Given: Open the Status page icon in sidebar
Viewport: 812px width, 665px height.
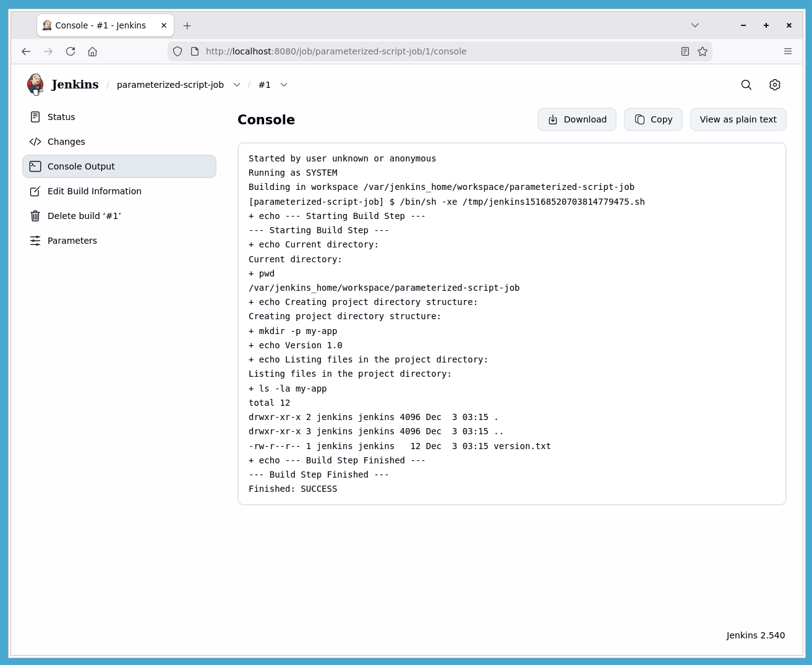Looking at the screenshot, I should [35, 116].
